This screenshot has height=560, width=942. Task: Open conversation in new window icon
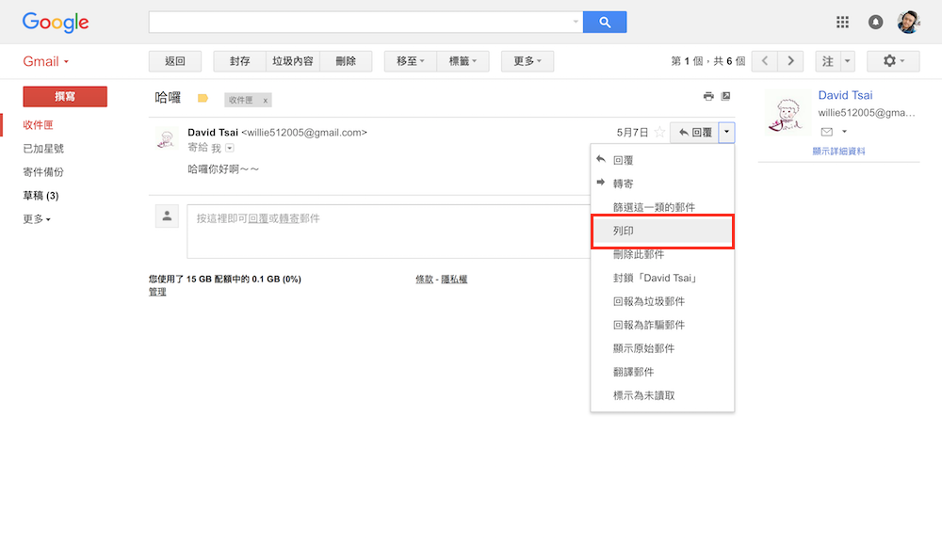coord(725,96)
